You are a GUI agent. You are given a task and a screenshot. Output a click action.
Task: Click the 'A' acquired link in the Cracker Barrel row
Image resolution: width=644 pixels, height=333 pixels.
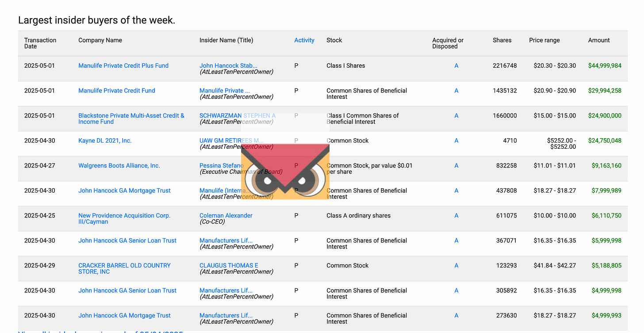pos(456,266)
